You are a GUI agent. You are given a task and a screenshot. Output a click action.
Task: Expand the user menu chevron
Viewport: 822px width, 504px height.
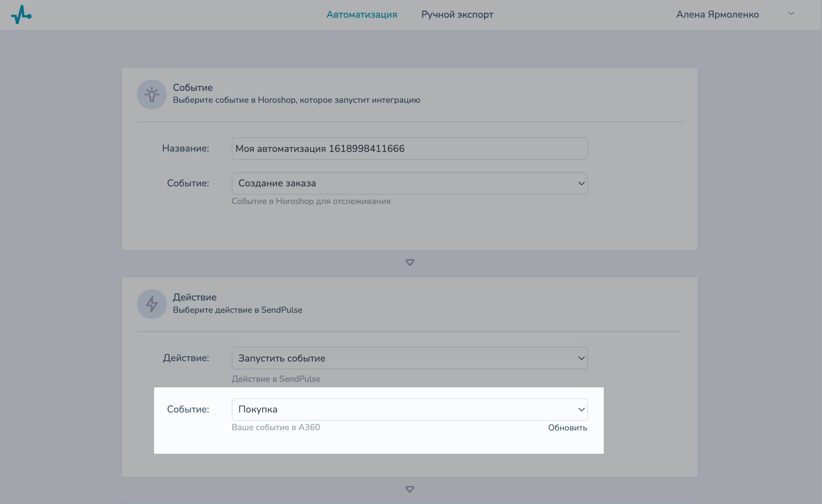point(791,13)
